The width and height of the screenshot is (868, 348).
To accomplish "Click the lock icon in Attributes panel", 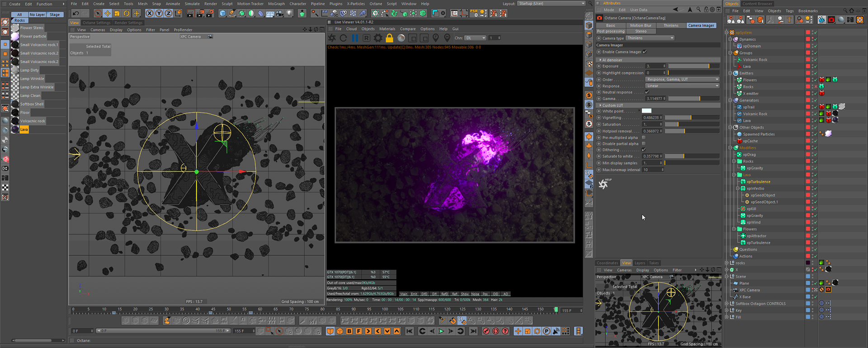I will 706,9.
